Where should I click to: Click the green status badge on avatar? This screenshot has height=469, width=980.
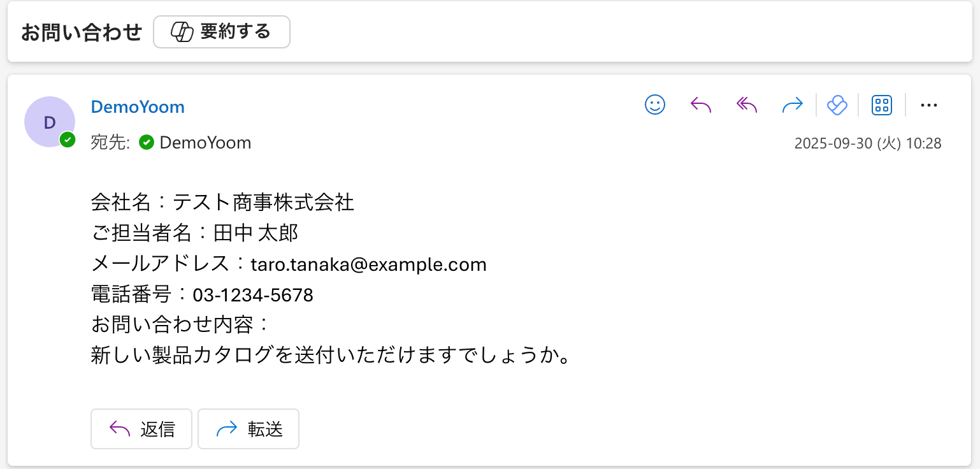(68, 140)
